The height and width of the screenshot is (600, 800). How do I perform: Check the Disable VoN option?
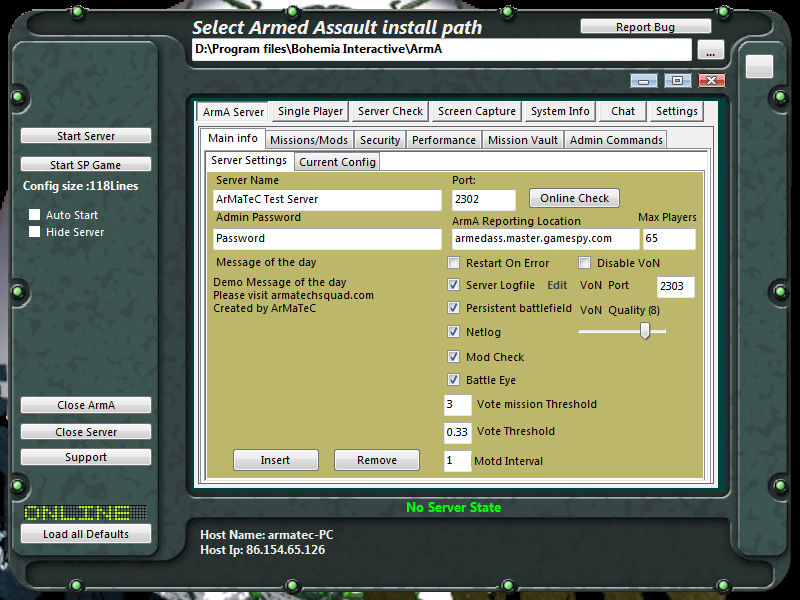584,263
